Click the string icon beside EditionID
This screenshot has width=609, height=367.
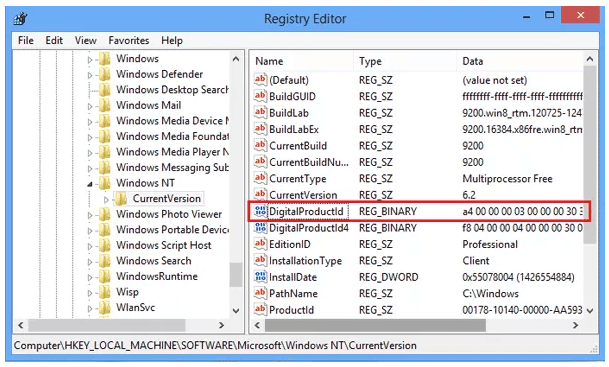(260, 244)
